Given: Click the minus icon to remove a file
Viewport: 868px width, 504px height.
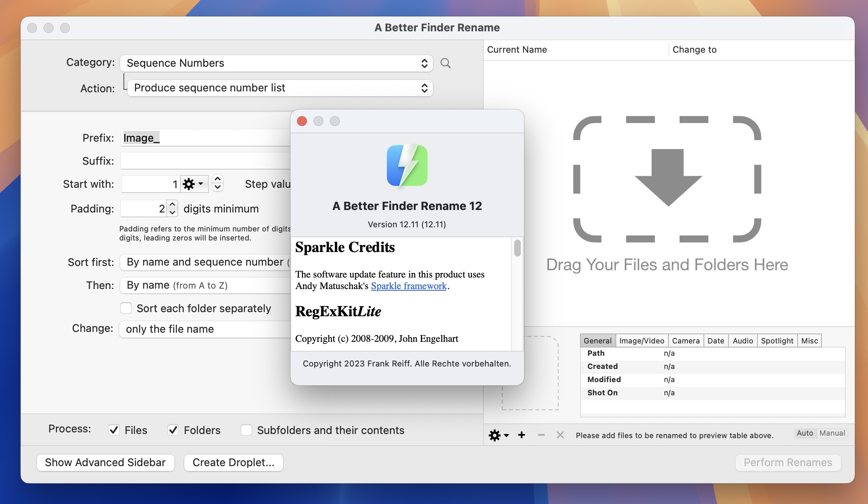Looking at the screenshot, I should pyautogui.click(x=541, y=435).
